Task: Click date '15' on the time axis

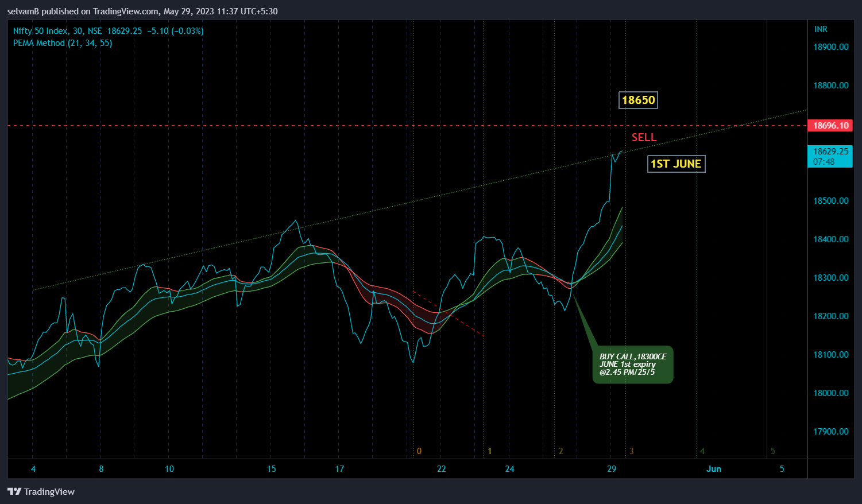Action: (x=271, y=469)
